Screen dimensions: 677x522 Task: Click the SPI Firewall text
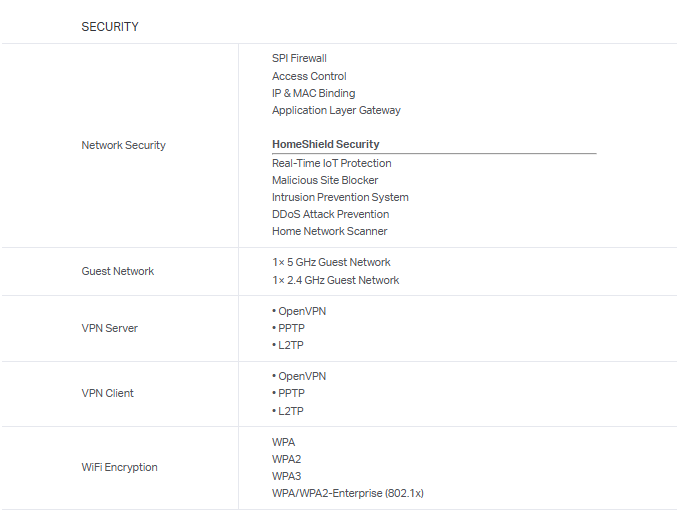pyautogui.click(x=299, y=59)
